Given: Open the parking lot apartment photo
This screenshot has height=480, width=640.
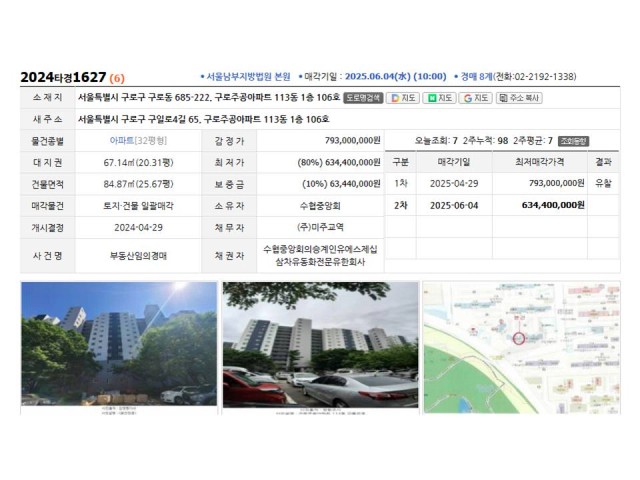Looking at the screenshot, I should [x=320, y=344].
